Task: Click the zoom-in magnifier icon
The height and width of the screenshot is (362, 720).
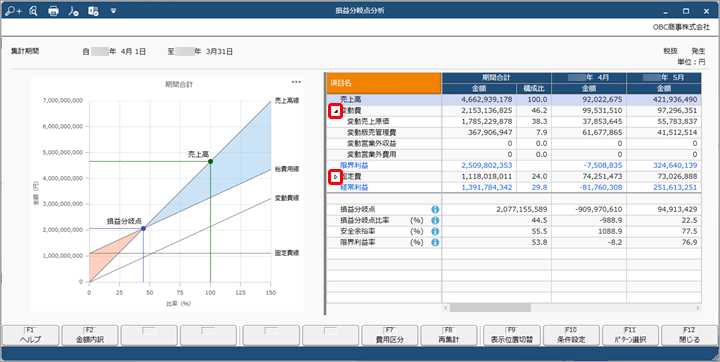Action: [x=13, y=11]
